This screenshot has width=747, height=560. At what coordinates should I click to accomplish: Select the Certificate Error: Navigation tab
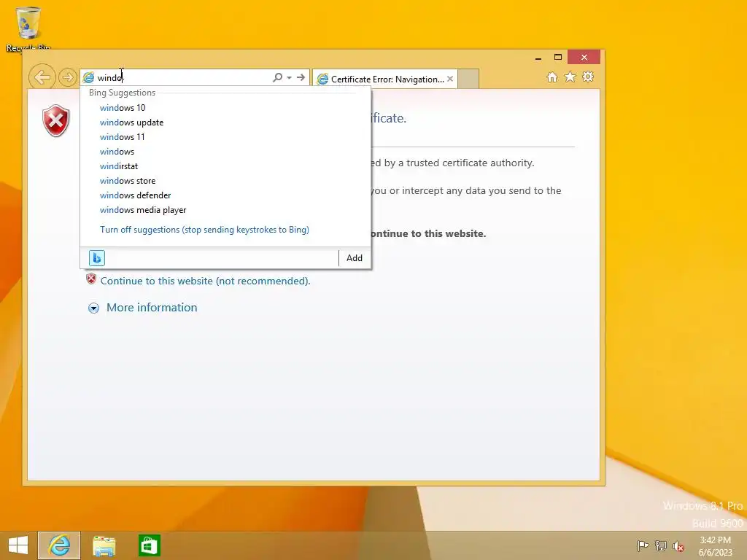coord(385,79)
